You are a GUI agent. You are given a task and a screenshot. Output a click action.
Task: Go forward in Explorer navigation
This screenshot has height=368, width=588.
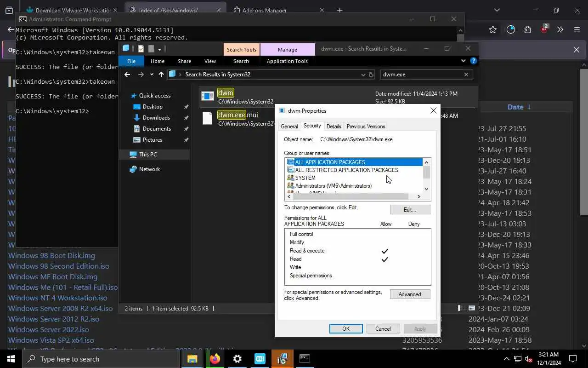pyautogui.click(x=141, y=75)
